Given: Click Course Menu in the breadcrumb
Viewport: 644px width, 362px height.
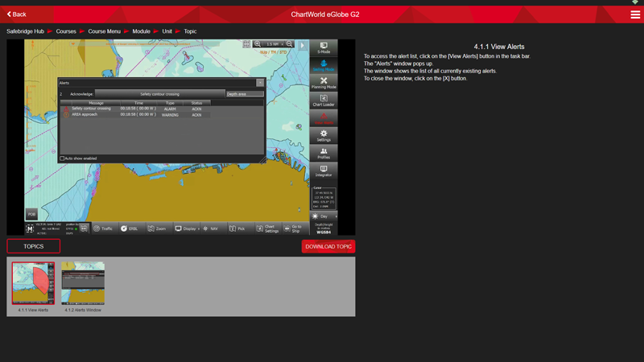Looking at the screenshot, I should point(104,31).
